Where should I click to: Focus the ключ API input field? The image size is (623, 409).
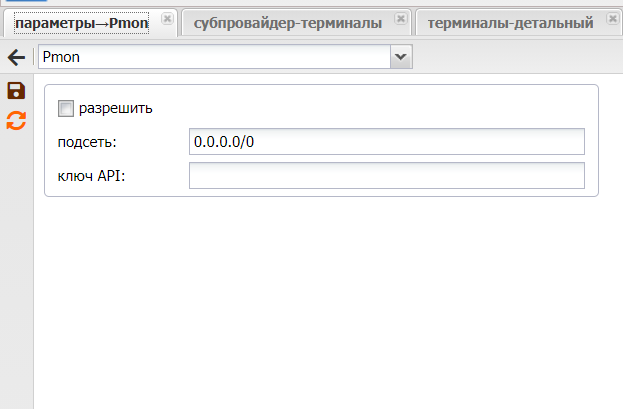386,176
